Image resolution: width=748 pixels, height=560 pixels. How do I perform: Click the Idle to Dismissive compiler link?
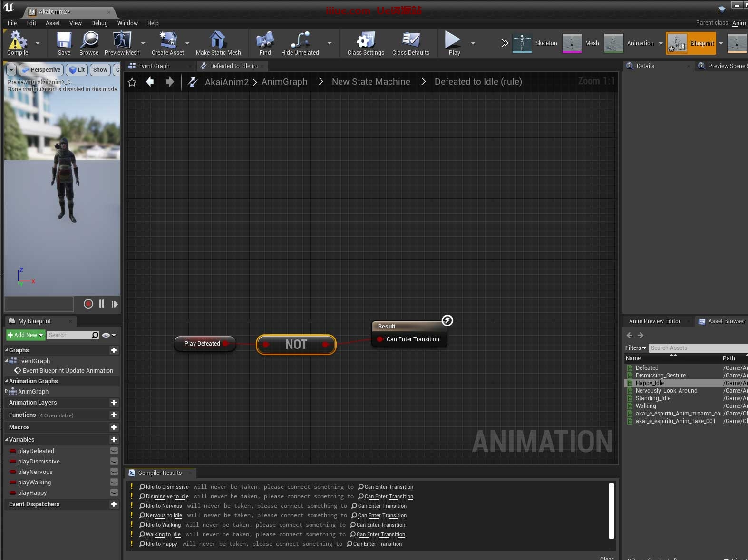167,487
